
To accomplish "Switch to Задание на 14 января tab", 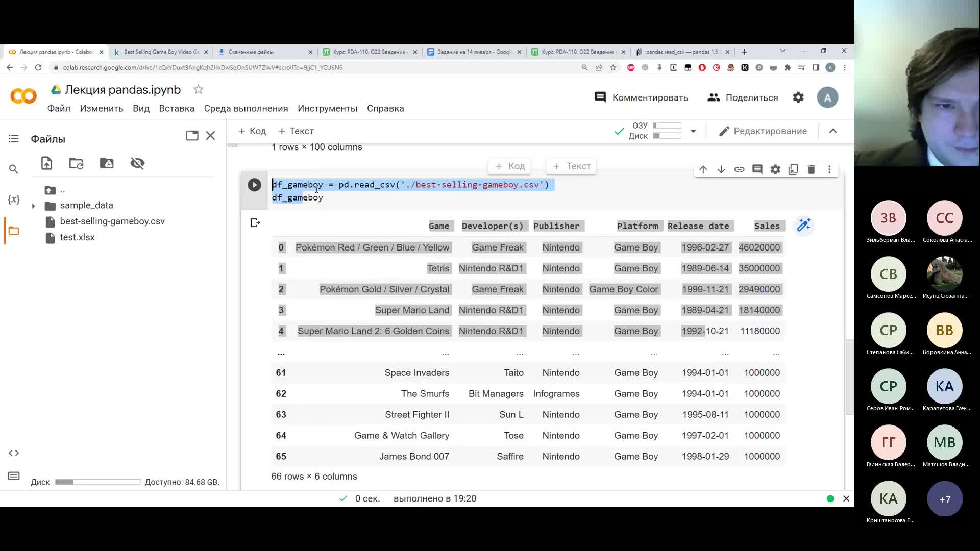I will (x=474, y=52).
